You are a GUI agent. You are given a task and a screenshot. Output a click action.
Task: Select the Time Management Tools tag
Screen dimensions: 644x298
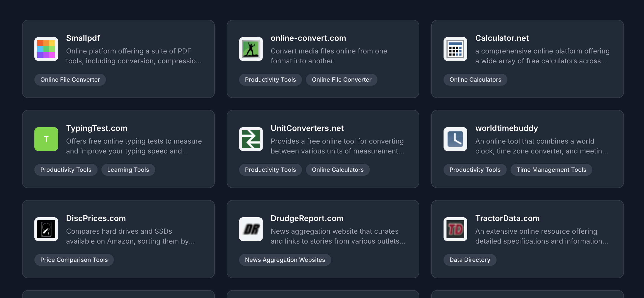pyautogui.click(x=551, y=170)
